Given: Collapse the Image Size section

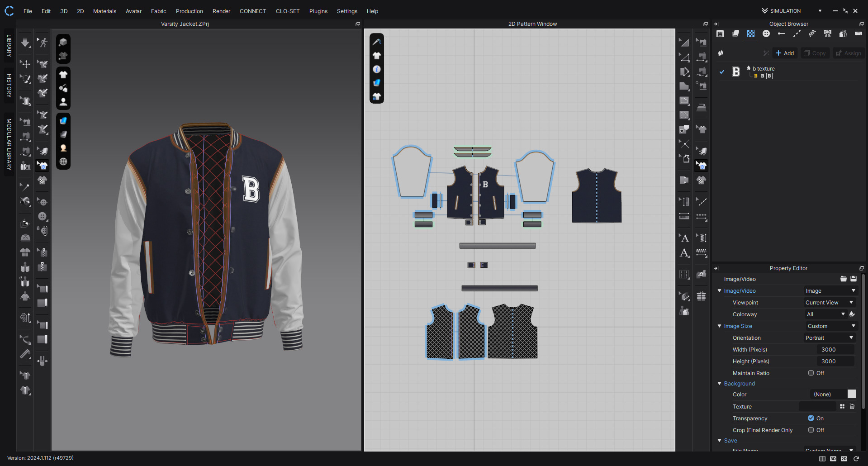Looking at the screenshot, I should pyautogui.click(x=720, y=326).
